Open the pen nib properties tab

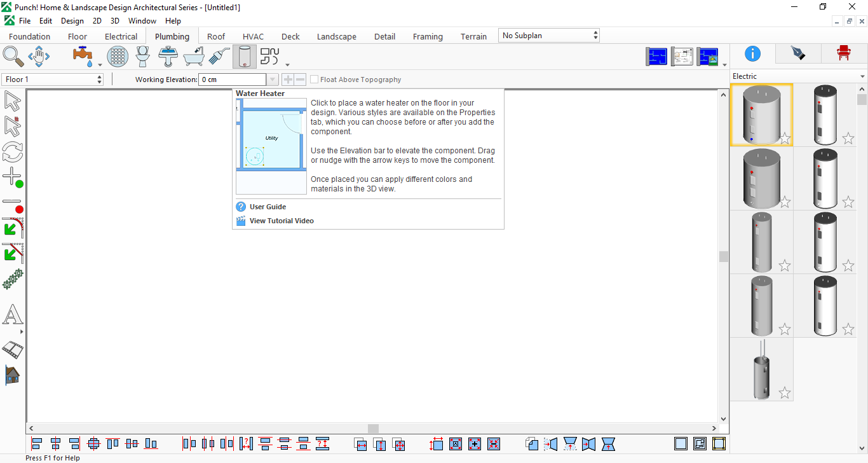(798, 53)
